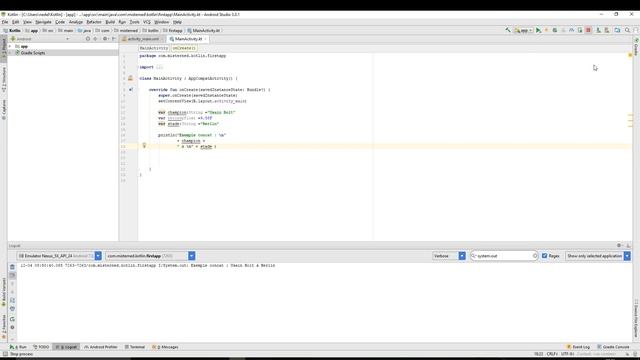Select the logcat output line with Usain Bolt
Image resolution: width=640 pixels, height=360 pixels.
coord(148,265)
